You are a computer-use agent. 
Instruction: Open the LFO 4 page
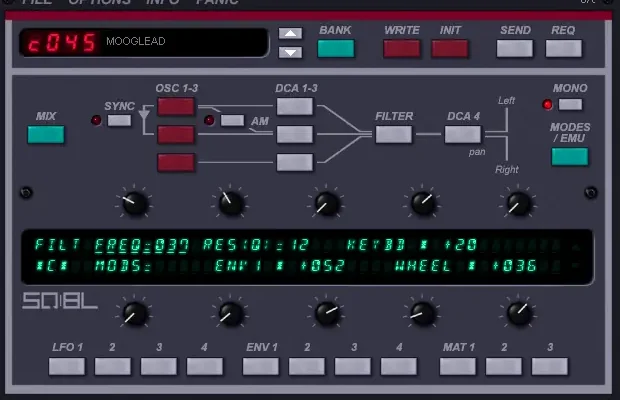204,366
